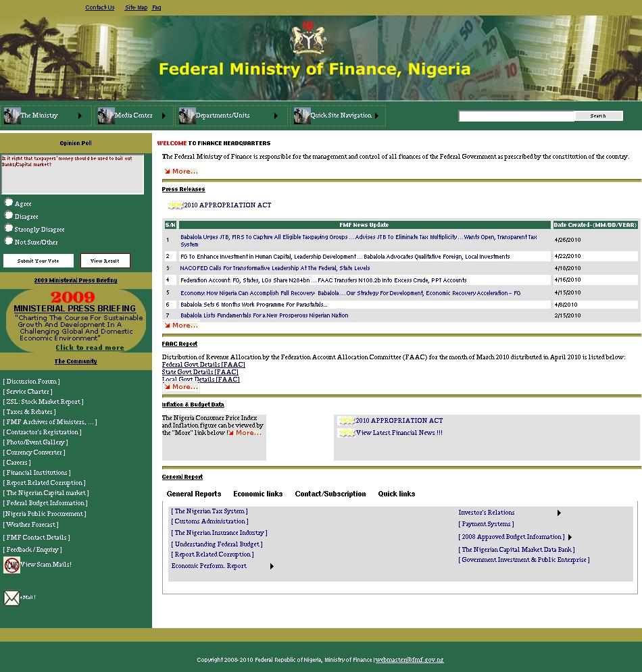Open The Nigerian Tax System link

point(209,511)
